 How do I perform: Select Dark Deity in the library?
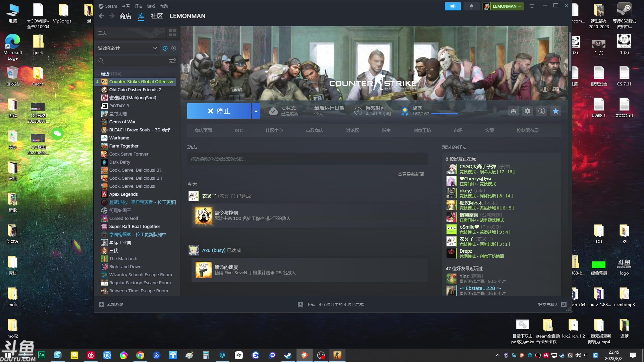pyautogui.click(x=120, y=162)
